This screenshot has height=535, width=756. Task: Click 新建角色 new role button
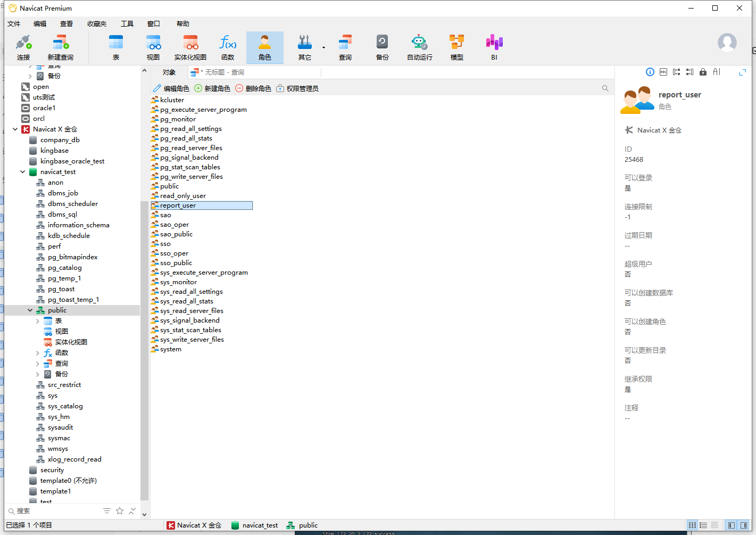click(212, 88)
